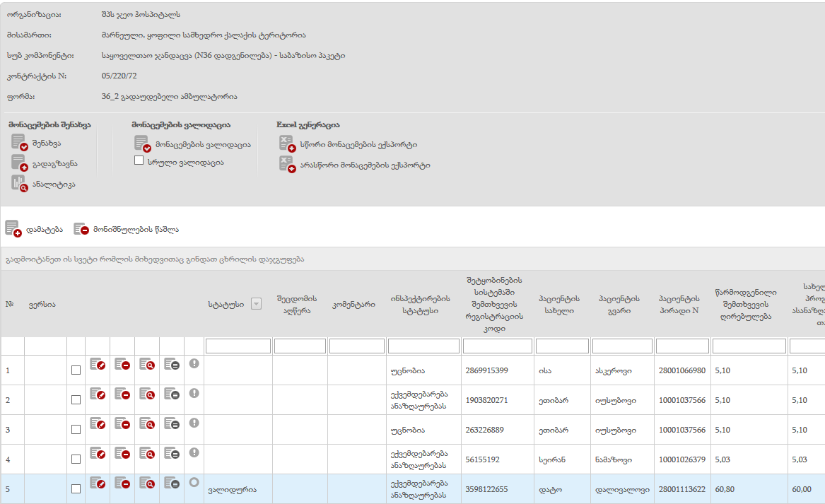Click the edit pencil icon in row 1
This screenshot has width=825, height=504.
[98, 365]
